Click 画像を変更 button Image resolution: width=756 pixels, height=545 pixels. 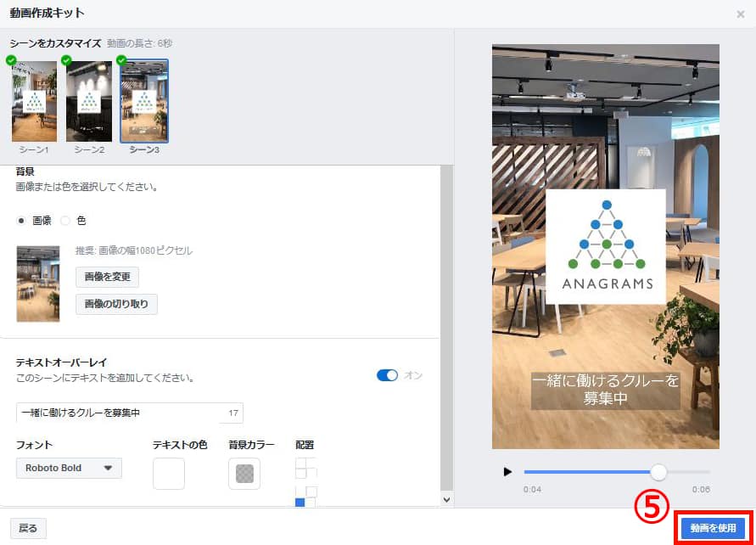point(107,277)
